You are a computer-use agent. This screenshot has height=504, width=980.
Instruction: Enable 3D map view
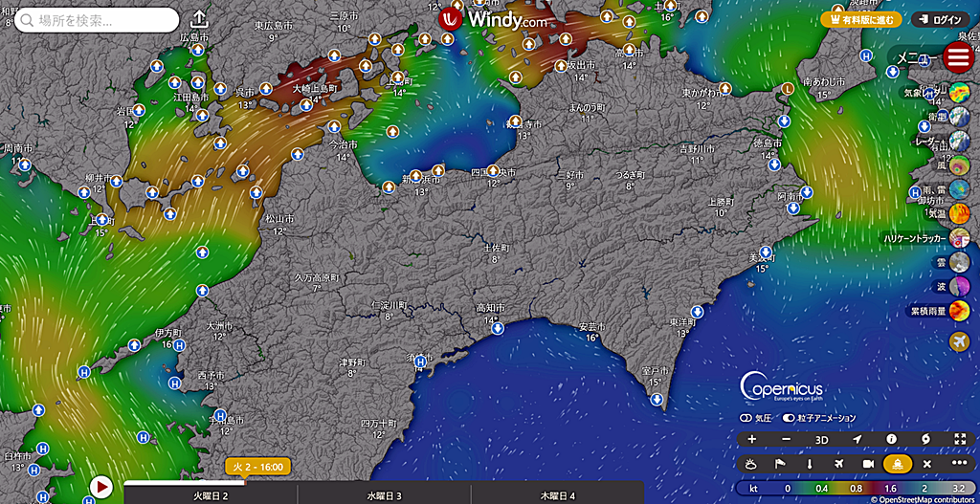(x=821, y=439)
